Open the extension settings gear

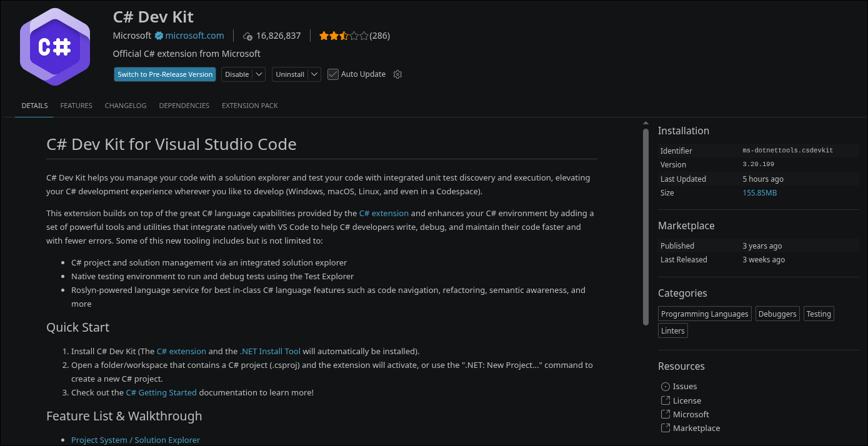coord(397,74)
